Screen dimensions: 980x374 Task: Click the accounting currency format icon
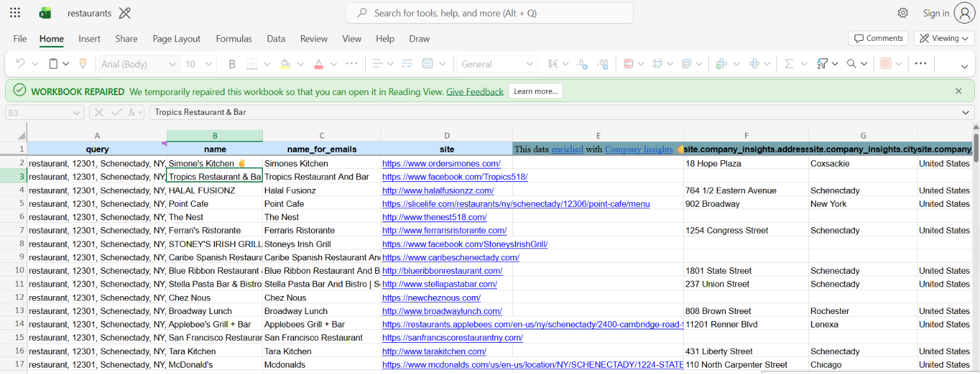[553, 64]
